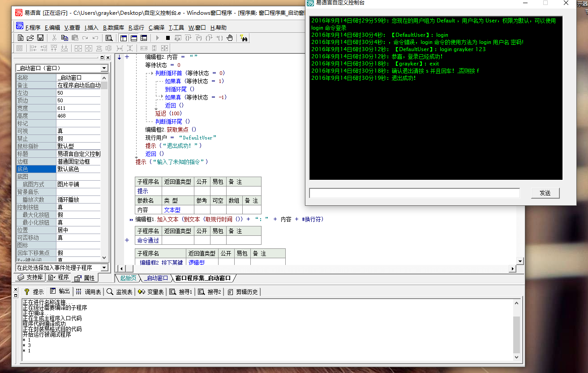Open the event handler subroutine dropdown
This screenshot has height=373, width=588.
pyautogui.click(x=104, y=268)
